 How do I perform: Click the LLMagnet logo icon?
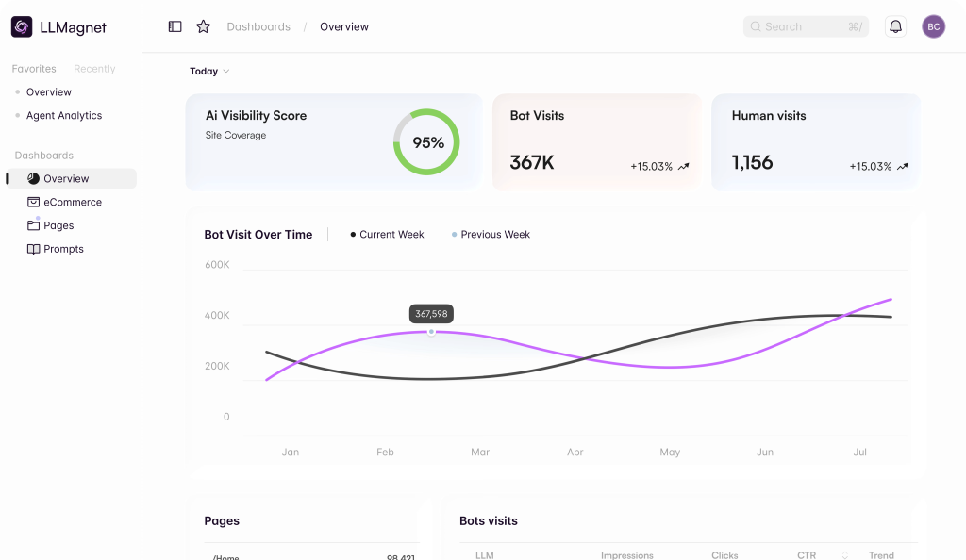tap(22, 27)
